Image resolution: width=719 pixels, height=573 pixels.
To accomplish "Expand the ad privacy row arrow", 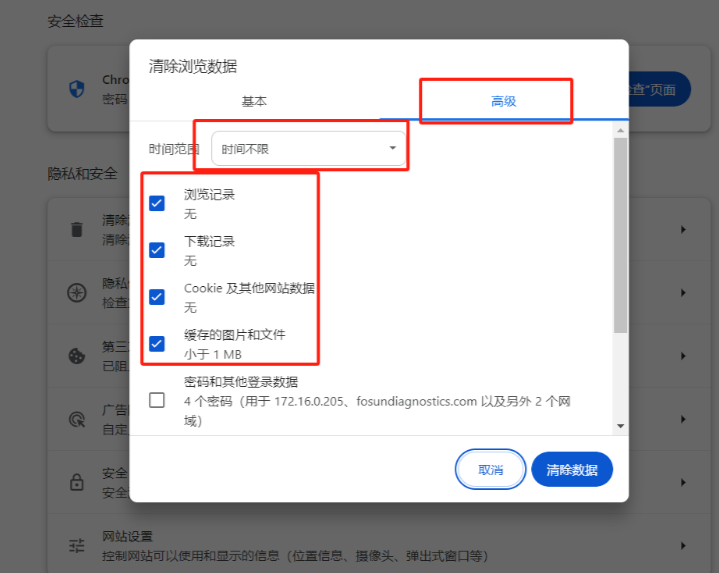I will [x=683, y=419].
